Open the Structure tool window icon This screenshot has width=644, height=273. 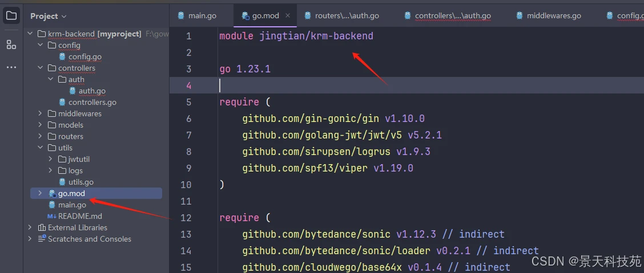11,44
